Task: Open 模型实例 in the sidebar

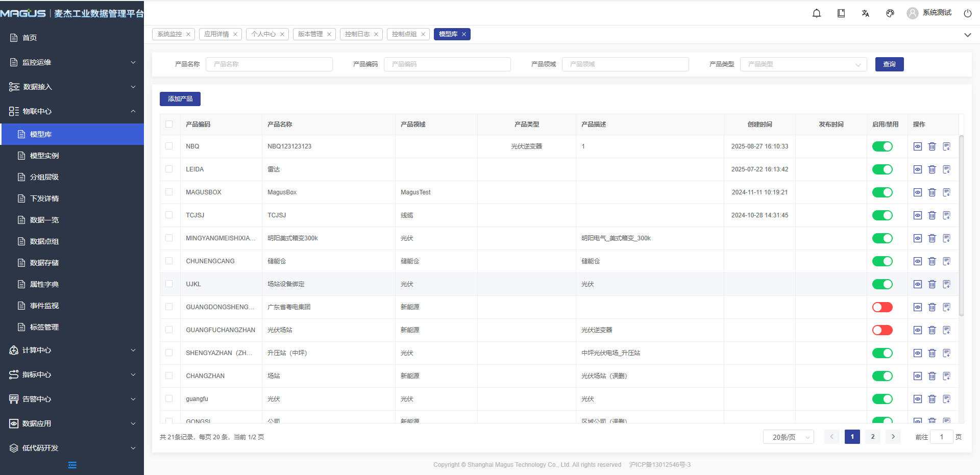Action: pos(44,156)
